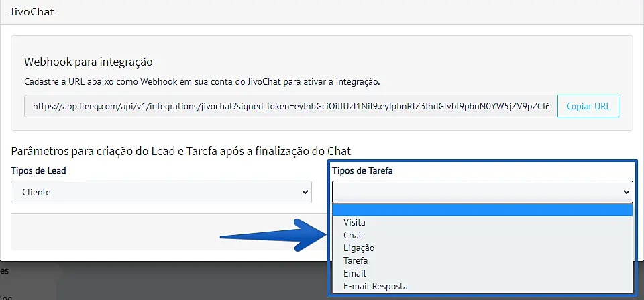Viewport: 644px width, 300px height.
Task: Select Tarefa from the options
Action: 356,260
